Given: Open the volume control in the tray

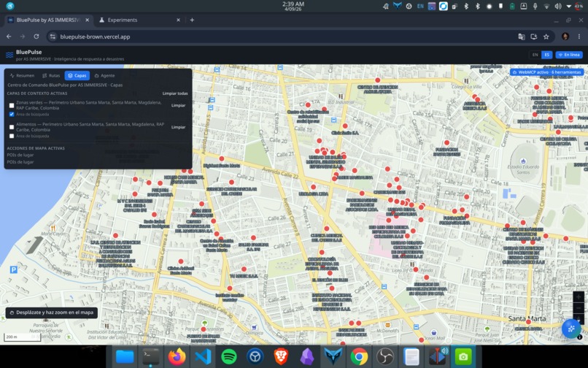Looking at the screenshot, I should (x=558, y=6).
